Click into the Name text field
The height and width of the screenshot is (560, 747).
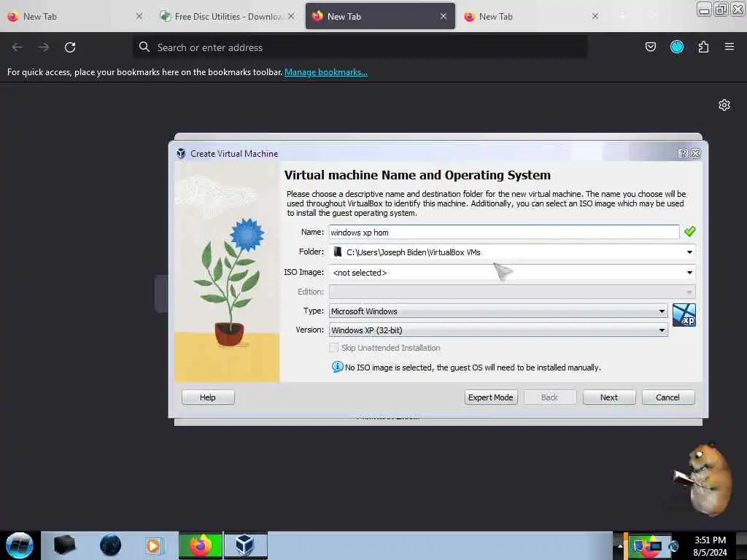point(504,232)
